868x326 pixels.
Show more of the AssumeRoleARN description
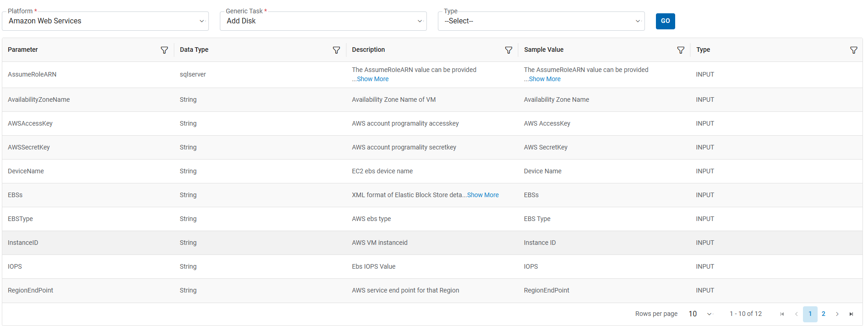372,79
